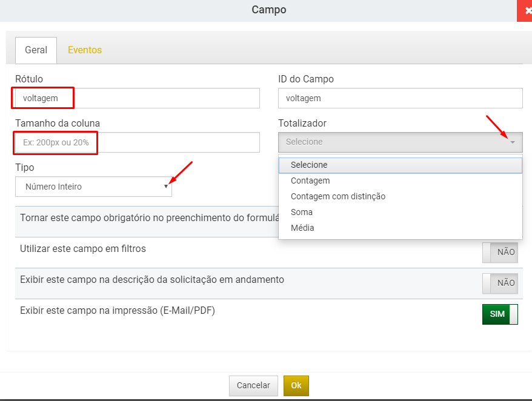Disable Exibir na impressão SIM switch
Image resolution: width=532 pixels, height=401 pixels.
[x=500, y=314]
